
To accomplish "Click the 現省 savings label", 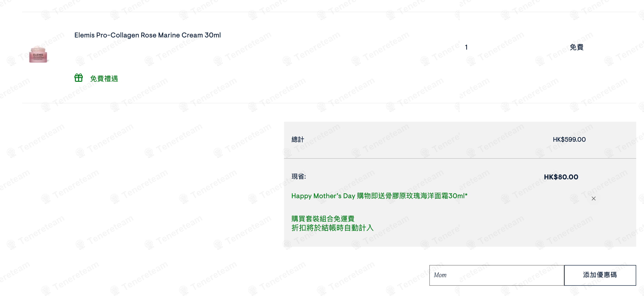I will click(x=299, y=176).
